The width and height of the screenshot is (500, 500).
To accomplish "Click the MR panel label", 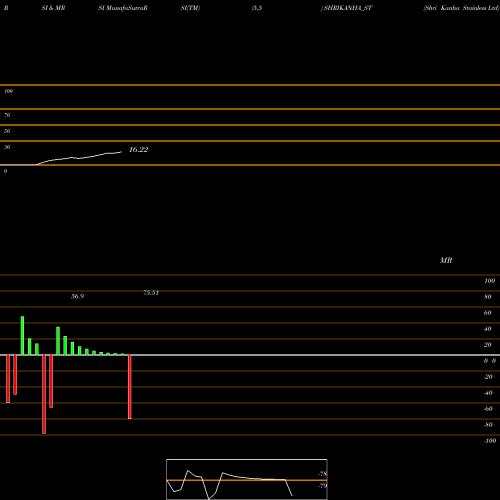I will 446,260.
